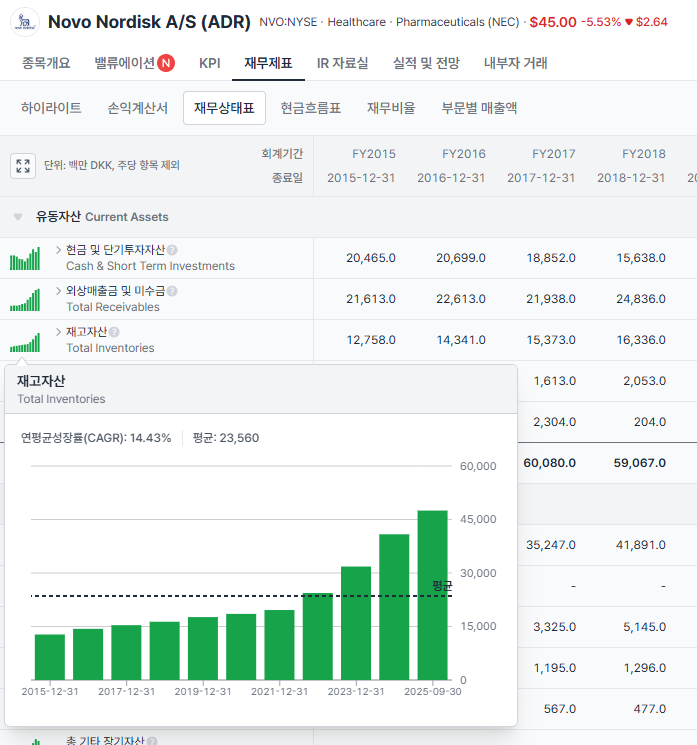The image size is (697, 745).
Task: Open the 재무비율 sub-tab
Action: tap(391, 108)
